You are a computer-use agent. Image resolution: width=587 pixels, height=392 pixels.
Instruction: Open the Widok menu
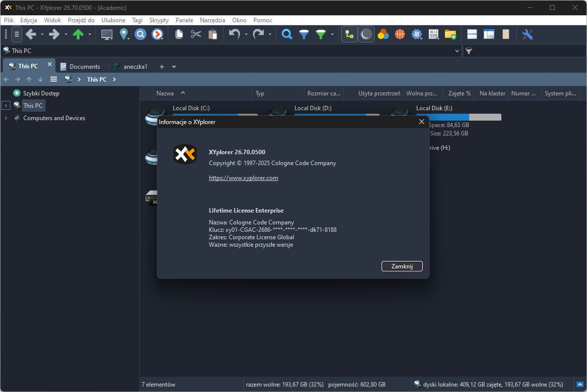(52, 20)
